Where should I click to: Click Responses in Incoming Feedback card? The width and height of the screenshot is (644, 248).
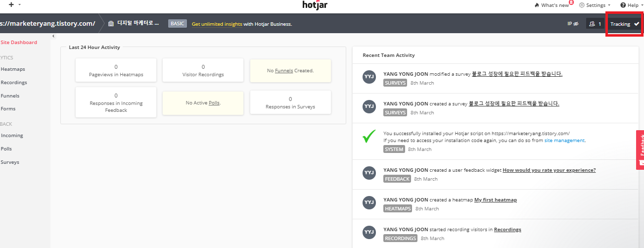116,102
